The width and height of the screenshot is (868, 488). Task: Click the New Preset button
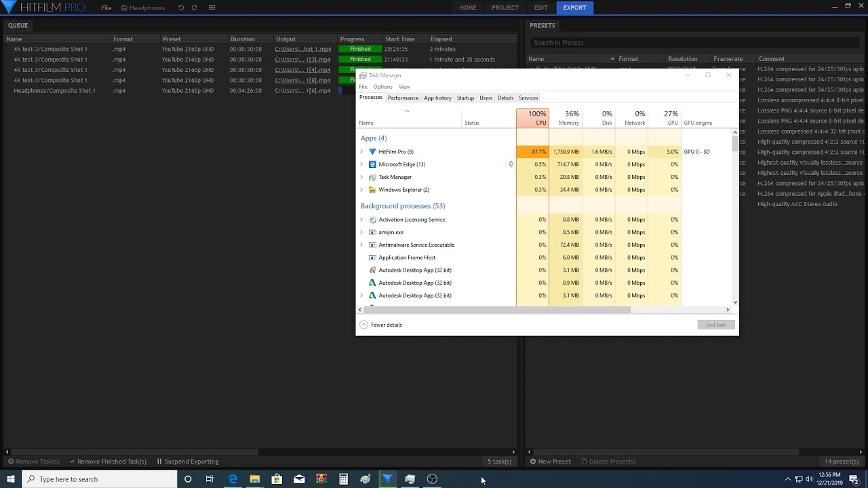pos(550,462)
